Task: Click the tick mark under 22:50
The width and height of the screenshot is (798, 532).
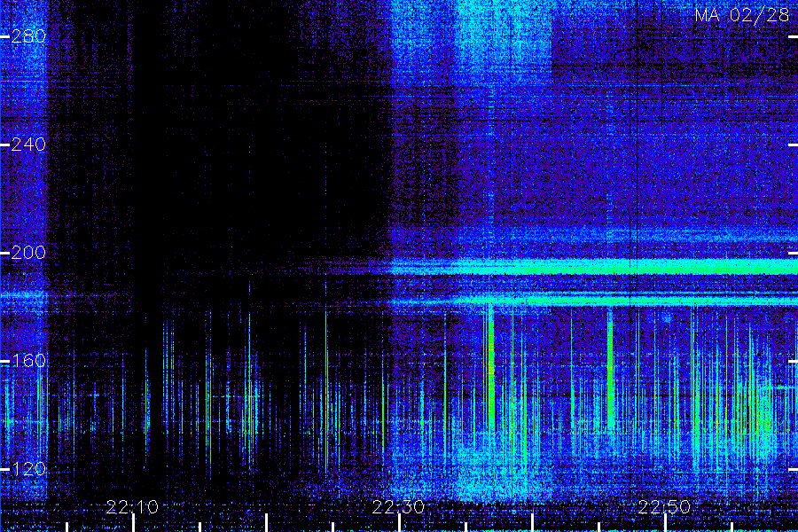Action: (x=666, y=523)
